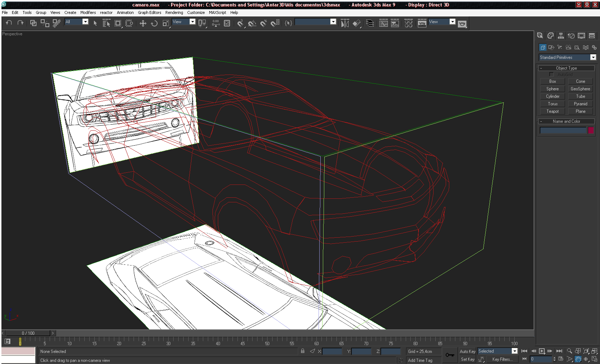Image resolution: width=600 pixels, height=364 pixels.
Task: Open the Modifiers menu
Action: [88, 12]
